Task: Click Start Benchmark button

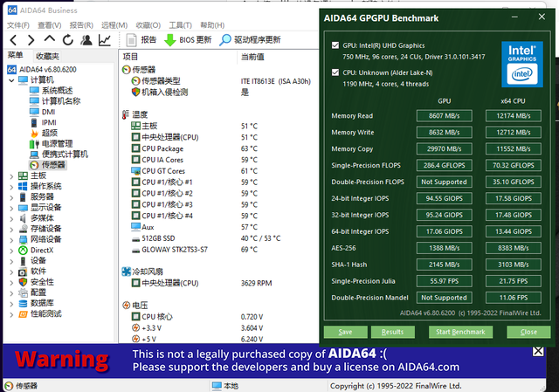Action: point(460,332)
